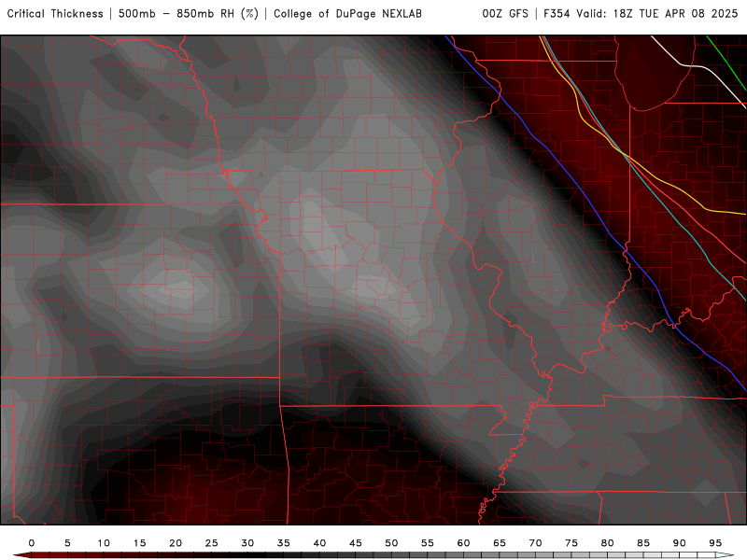This screenshot has width=747, height=560.
Task: Click the "95" value on the color scale
Action: [x=715, y=543]
